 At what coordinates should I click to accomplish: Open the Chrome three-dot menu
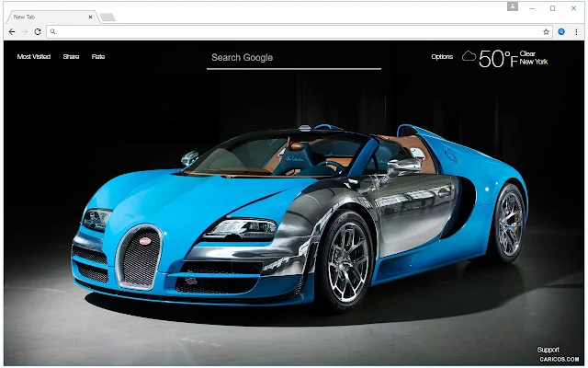pos(576,32)
